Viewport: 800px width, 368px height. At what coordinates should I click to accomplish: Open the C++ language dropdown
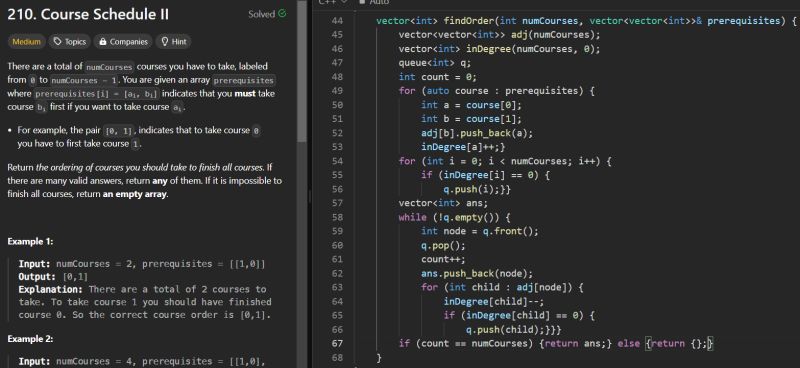pos(332,2)
